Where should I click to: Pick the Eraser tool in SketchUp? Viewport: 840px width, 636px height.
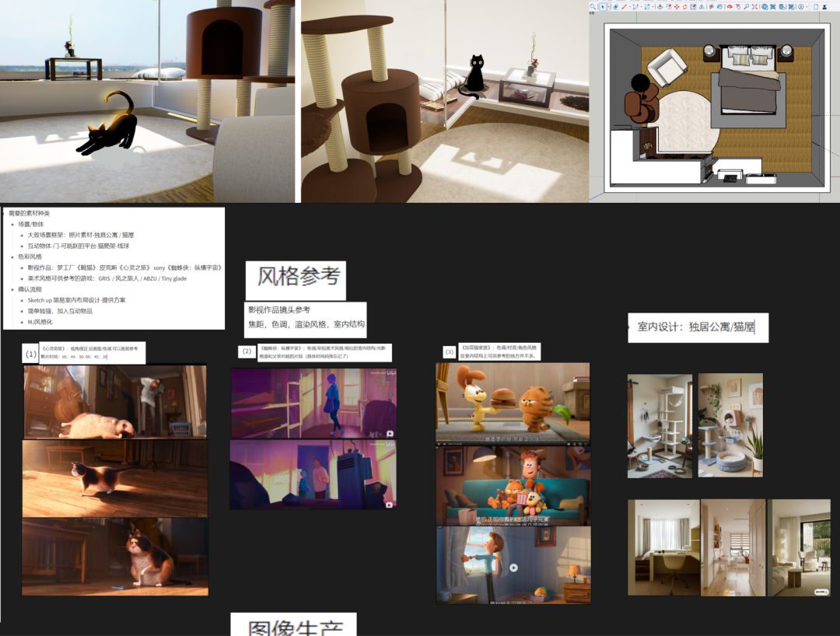coord(615,7)
